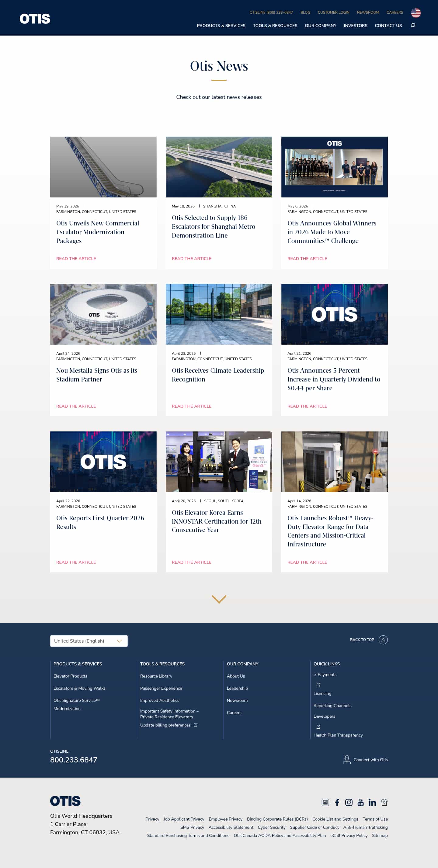Open Our Company menu

(320, 26)
